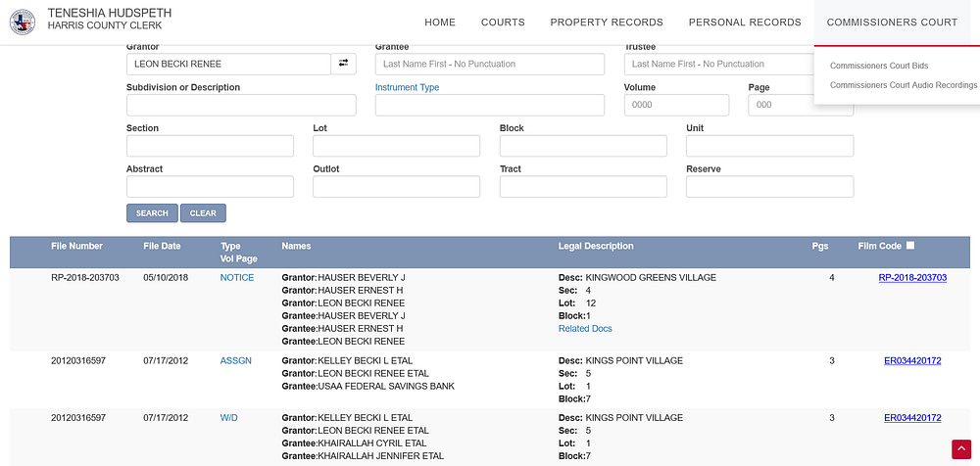Open the COMMISSIONERS COURT menu

click(x=892, y=23)
